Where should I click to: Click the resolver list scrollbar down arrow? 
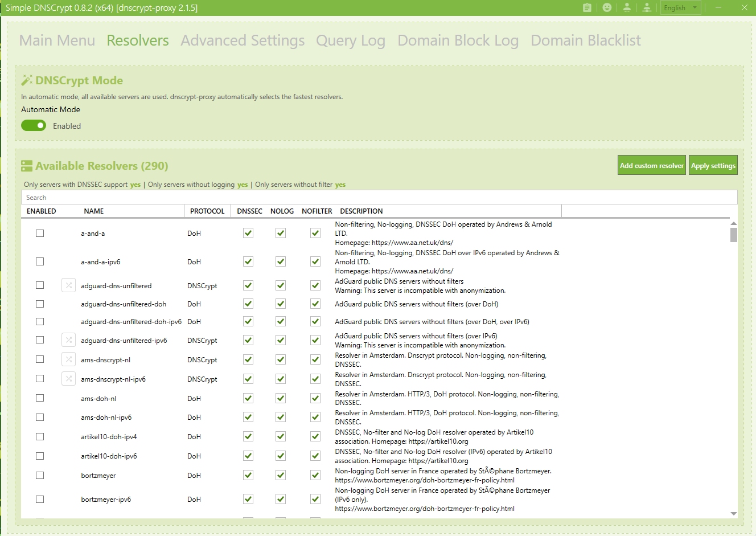(733, 514)
